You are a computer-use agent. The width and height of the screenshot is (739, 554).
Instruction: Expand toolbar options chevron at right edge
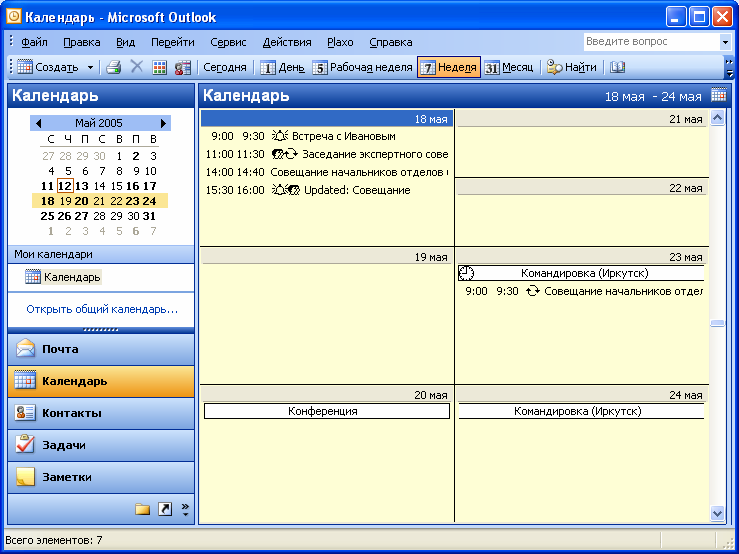point(729,67)
